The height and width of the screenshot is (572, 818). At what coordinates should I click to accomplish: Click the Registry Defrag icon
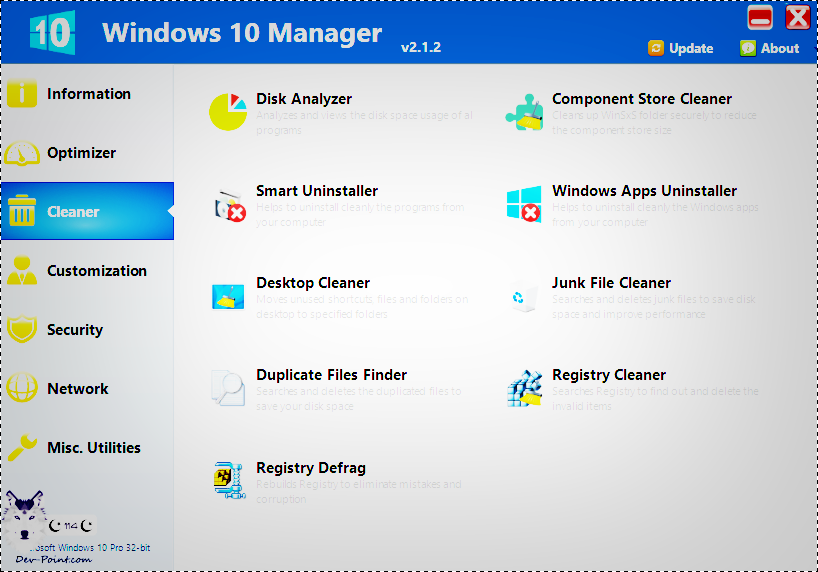pos(228,480)
